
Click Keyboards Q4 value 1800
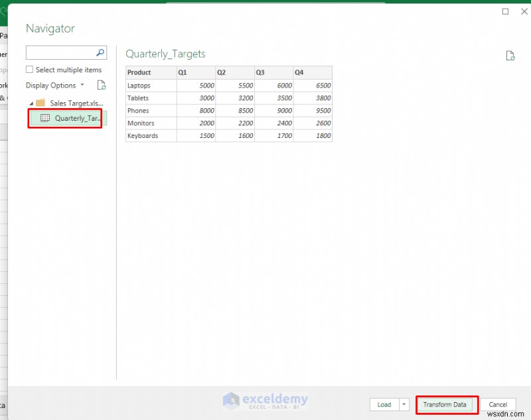[x=323, y=135]
